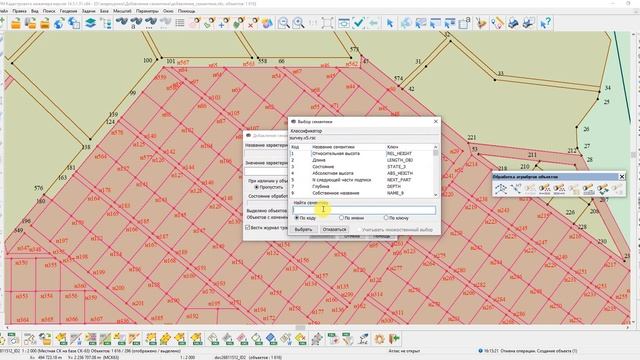Click the square with letter a icon
The width and height of the screenshot is (640, 360).
[464, 23]
